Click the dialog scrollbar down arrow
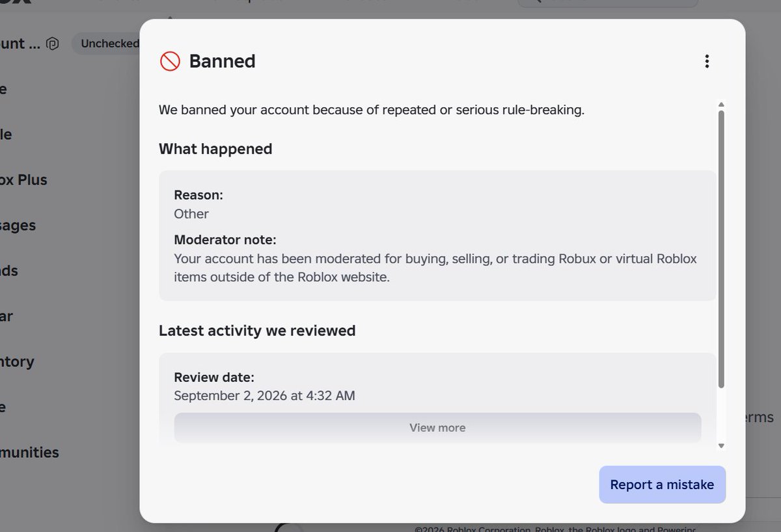This screenshot has width=781, height=532. 721,446
